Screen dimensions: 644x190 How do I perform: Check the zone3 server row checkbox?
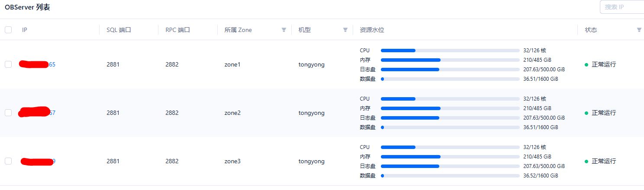(8, 161)
